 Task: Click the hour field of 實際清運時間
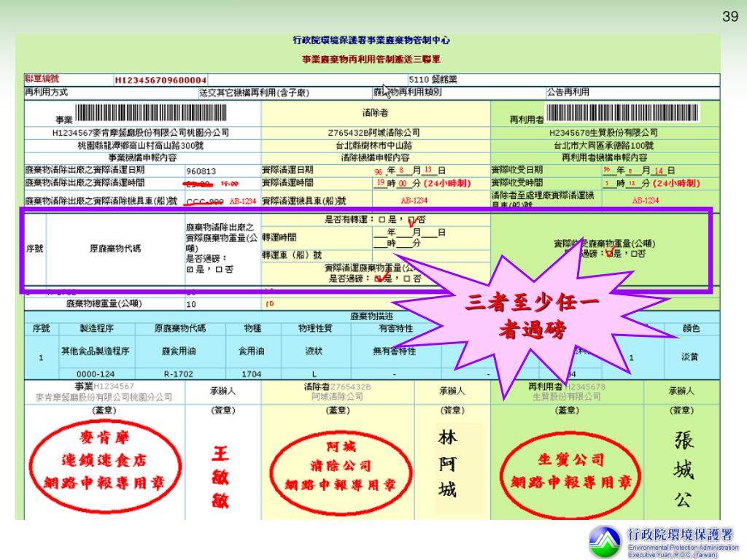pos(380,183)
